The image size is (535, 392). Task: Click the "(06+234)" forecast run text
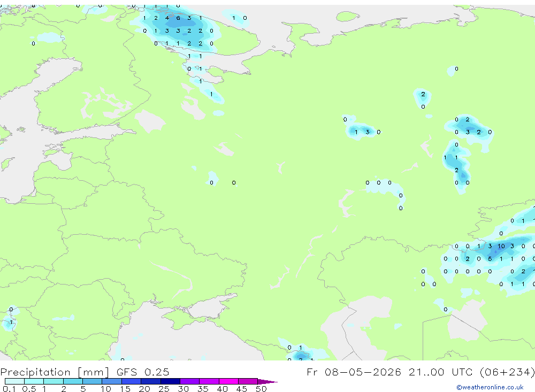[x=507, y=372]
